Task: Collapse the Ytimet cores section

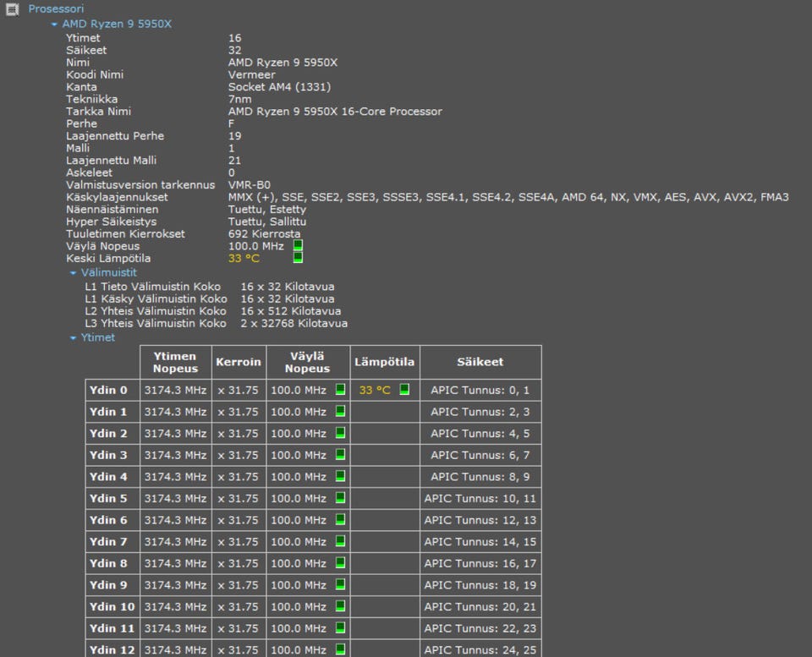Action: pyautogui.click(x=74, y=338)
